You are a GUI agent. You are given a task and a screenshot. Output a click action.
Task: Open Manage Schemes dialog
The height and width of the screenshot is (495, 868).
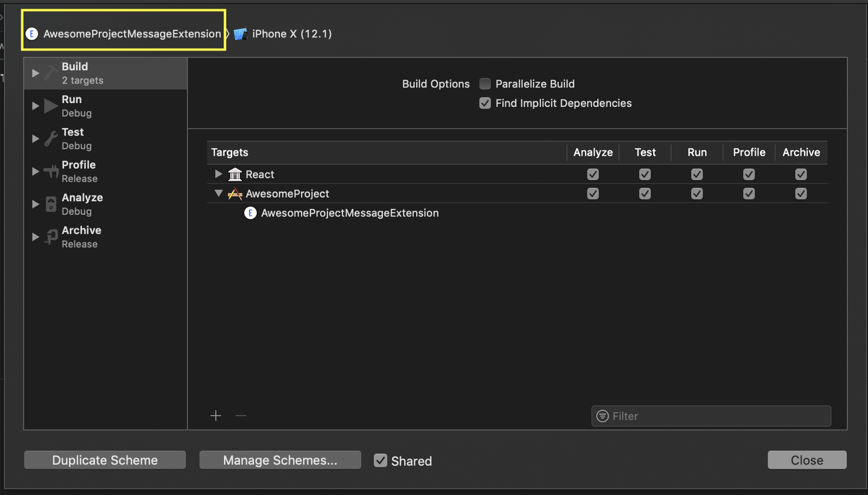(280, 460)
